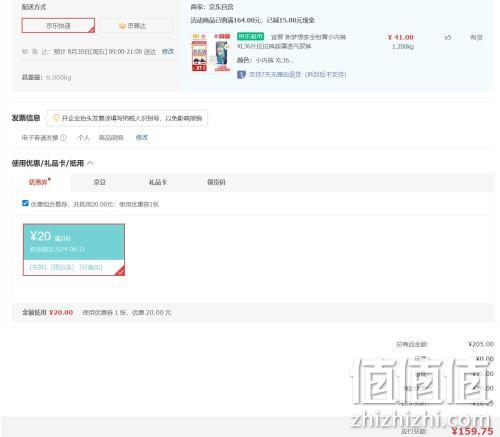This screenshot has width=500, height=437.
Task: Click the red checkmark corner on the ¥20 coupon
Action: tap(120, 271)
